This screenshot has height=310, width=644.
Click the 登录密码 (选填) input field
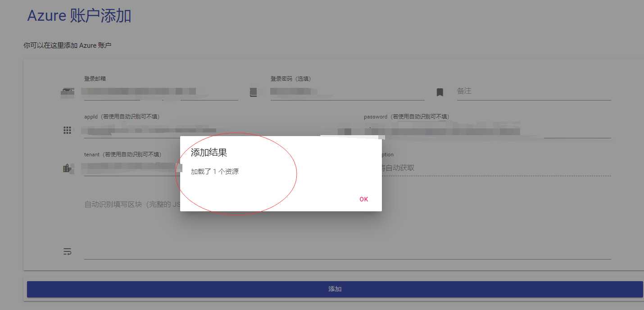[347, 91]
